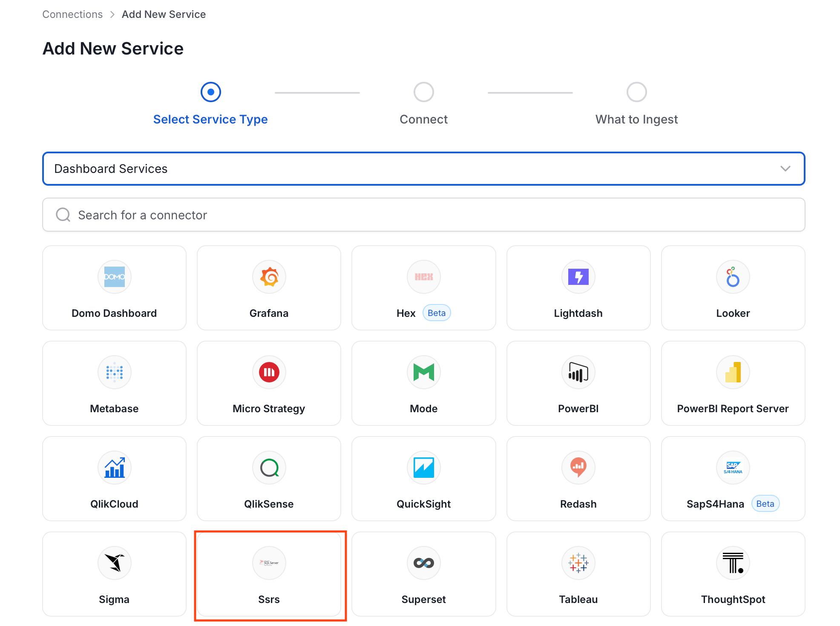Viewport: 840px width, 626px height.
Task: Pick the Hex connector icon
Action: [424, 277]
